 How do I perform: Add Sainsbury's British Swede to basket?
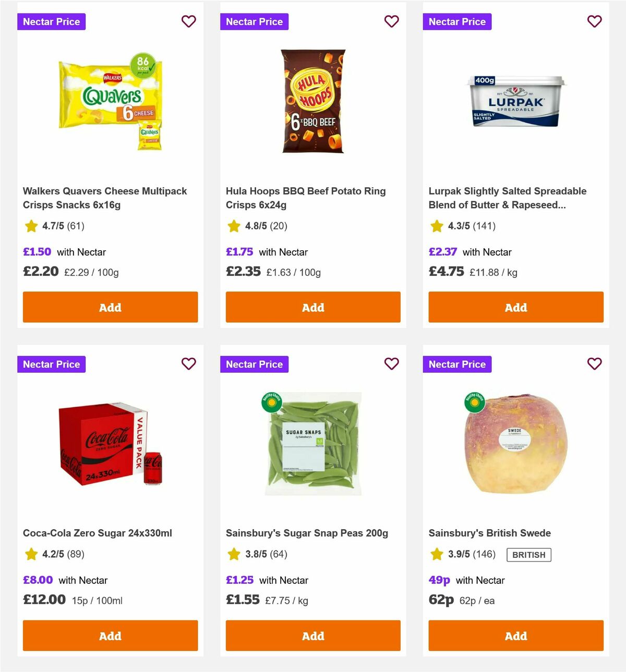[x=515, y=636]
